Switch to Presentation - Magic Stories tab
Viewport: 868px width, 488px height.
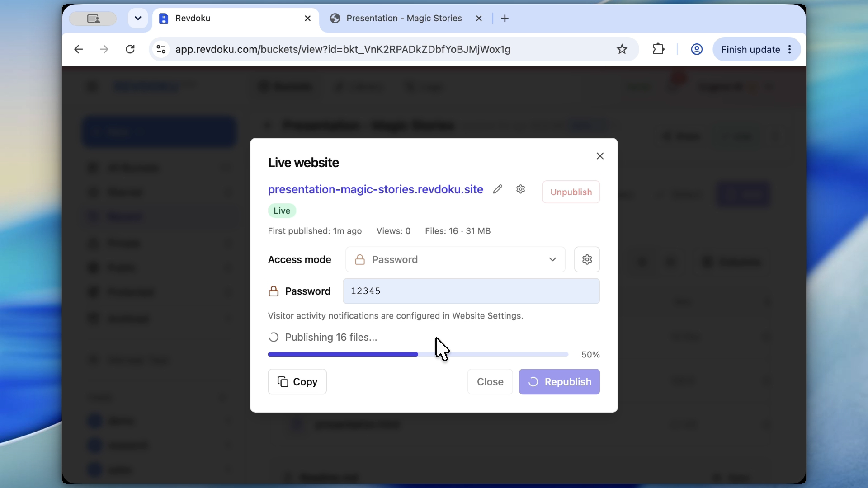(x=404, y=19)
